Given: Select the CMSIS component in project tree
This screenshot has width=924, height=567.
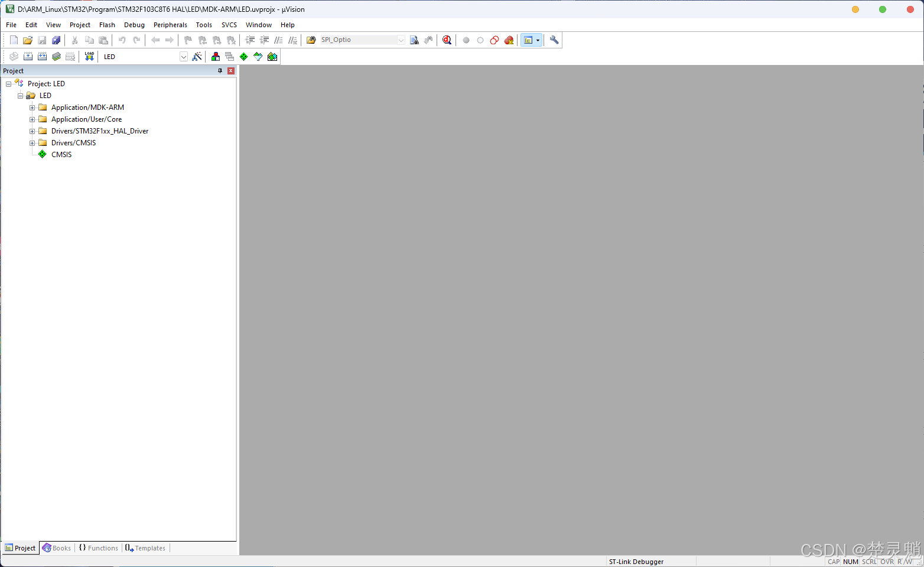Looking at the screenshot, I should 61,155.
